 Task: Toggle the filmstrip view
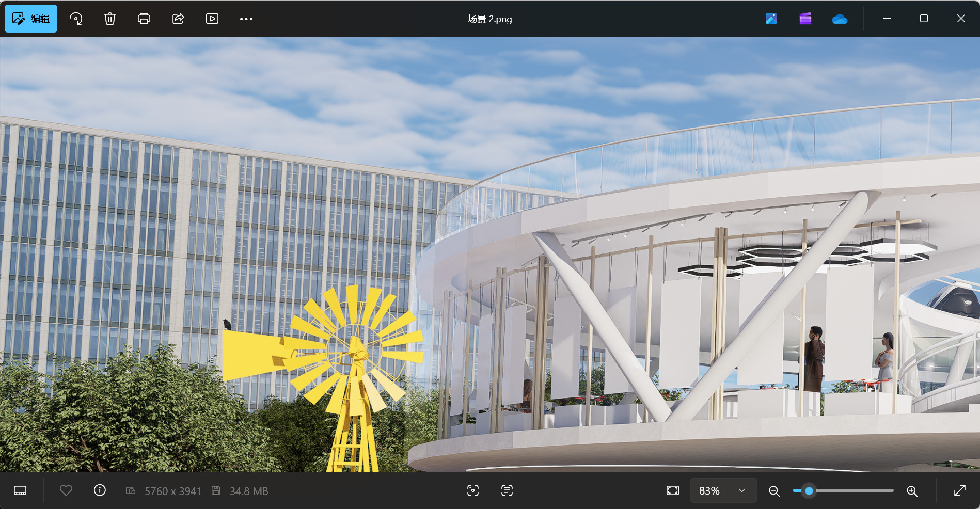pos(20,490)
